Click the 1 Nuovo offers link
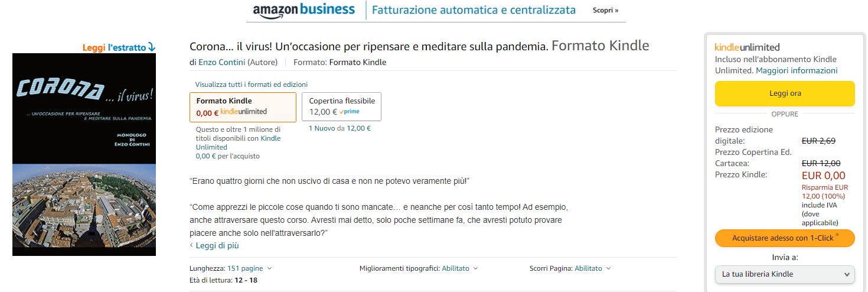 point(322,128)
